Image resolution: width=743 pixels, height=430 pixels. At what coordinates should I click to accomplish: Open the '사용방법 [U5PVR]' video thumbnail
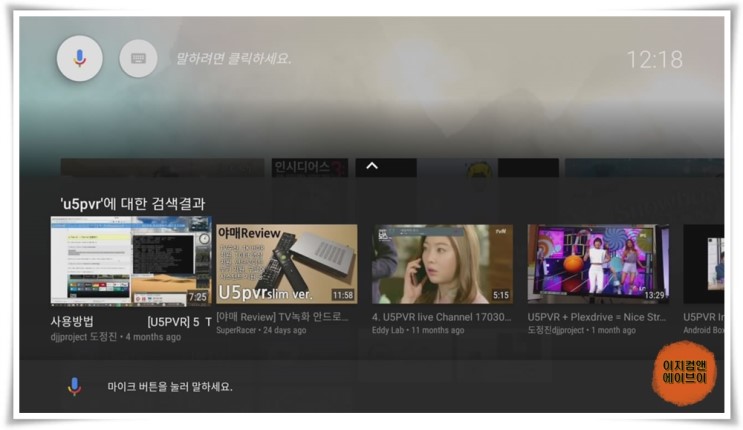[x=131, y=261]
